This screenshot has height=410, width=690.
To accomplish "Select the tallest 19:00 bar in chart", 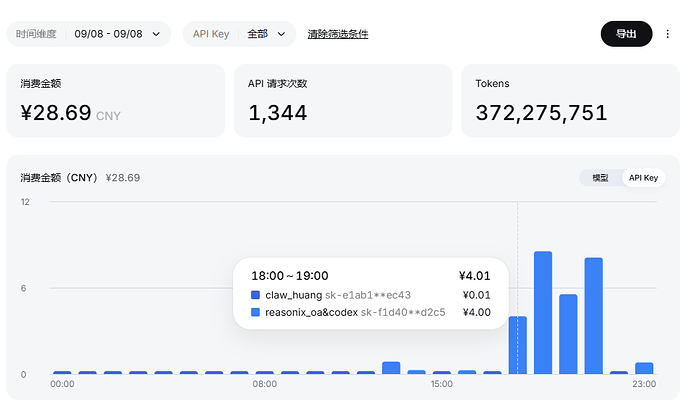I will [x=543, y=313].
